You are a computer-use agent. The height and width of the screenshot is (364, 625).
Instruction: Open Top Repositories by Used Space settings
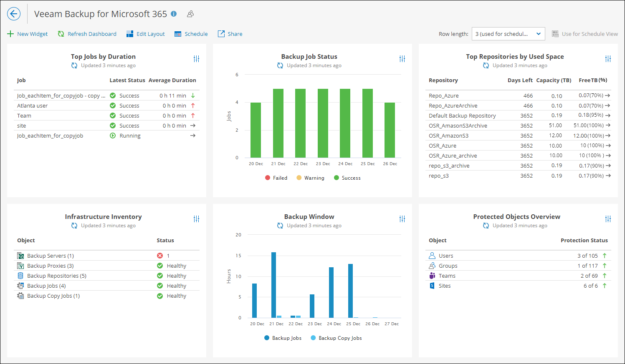(x=608, y=59)
